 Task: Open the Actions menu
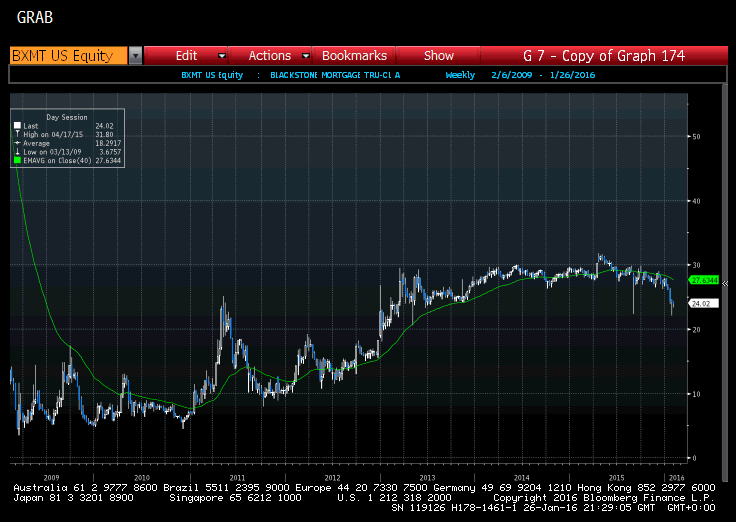[270, 56]
